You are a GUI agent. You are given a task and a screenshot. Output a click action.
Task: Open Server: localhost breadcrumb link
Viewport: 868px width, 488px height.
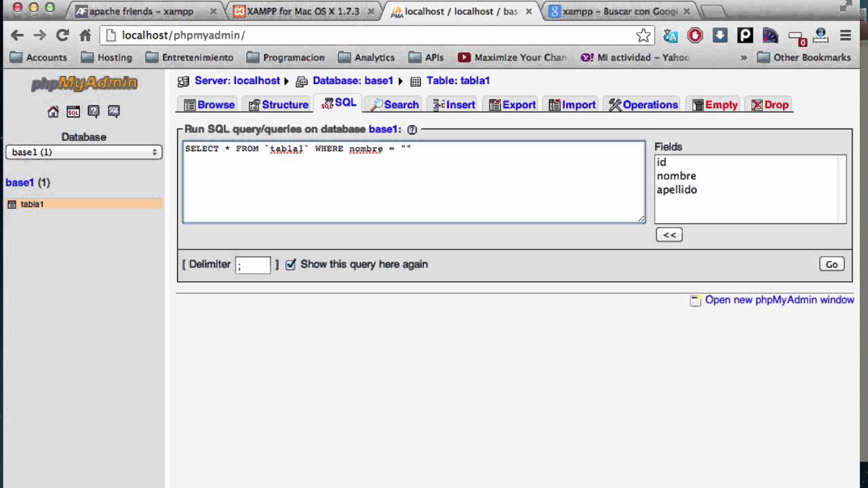tap(237, 81)
